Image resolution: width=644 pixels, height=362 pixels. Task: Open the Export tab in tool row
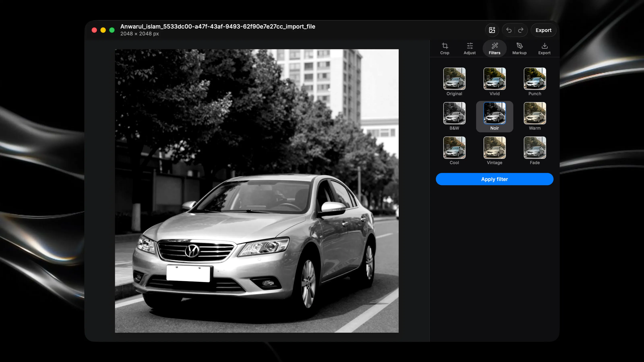(544, 48)
